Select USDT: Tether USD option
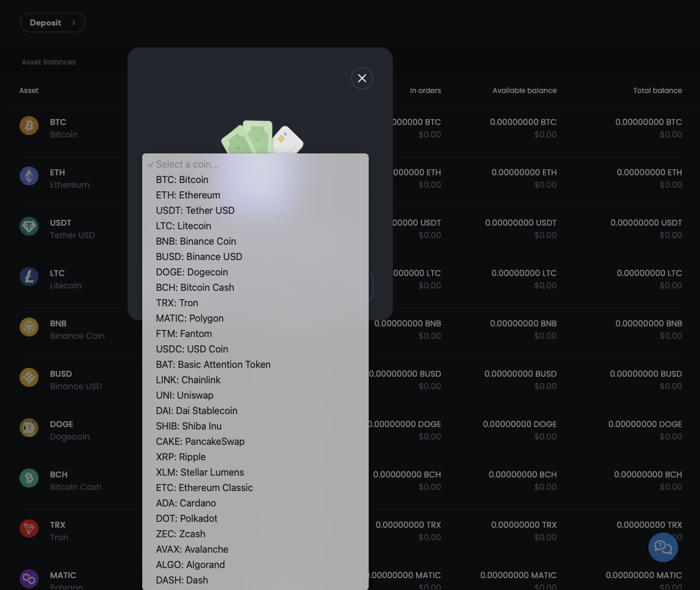This screenshot has height=590, width=700. pos(255,211)
